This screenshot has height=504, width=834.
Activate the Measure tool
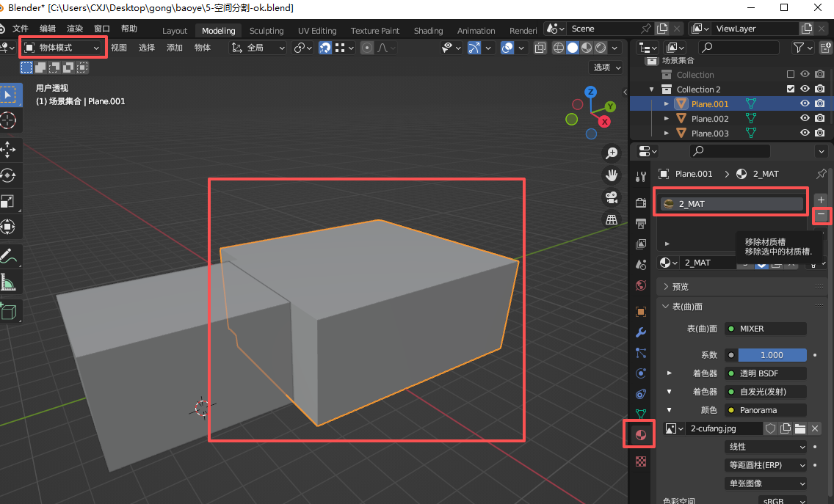pos(8,282)
